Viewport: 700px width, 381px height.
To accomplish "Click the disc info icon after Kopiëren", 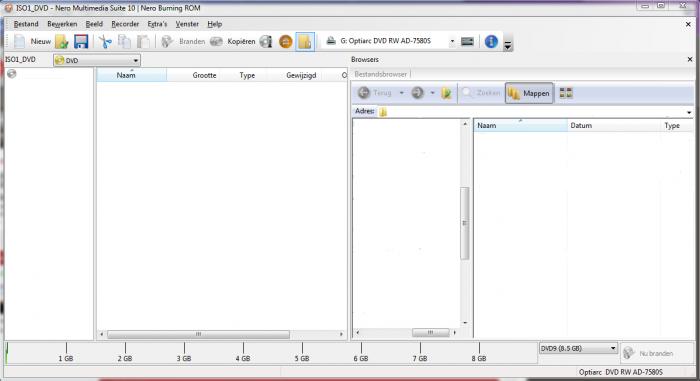I will pyautogui.click(x=266, y=42).
